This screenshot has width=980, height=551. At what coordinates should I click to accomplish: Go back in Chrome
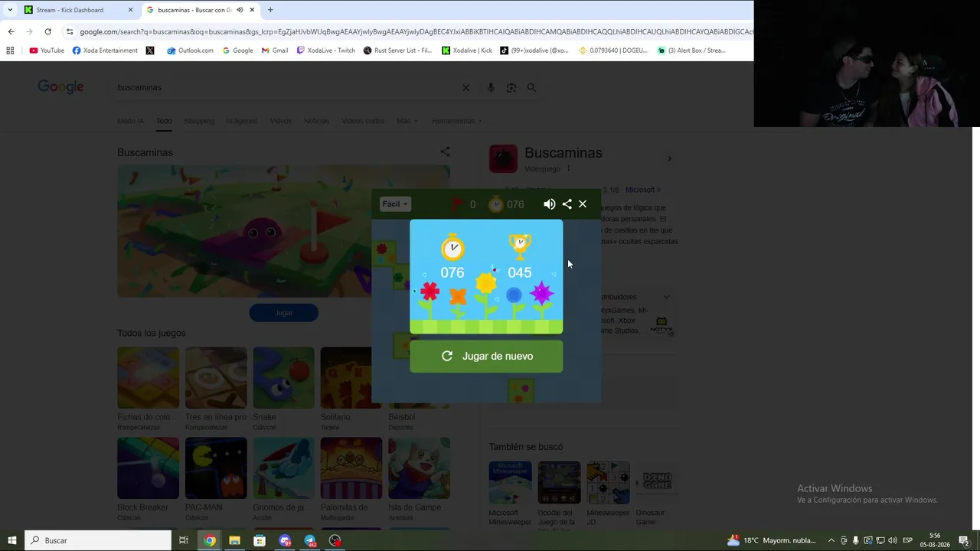pyautogui.click(x=11, y=31)
